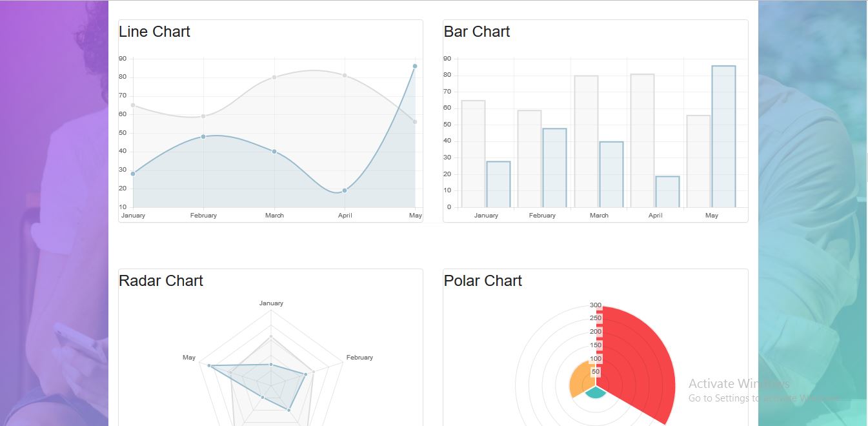Click the gray May bar in Bar Chart

698,161
